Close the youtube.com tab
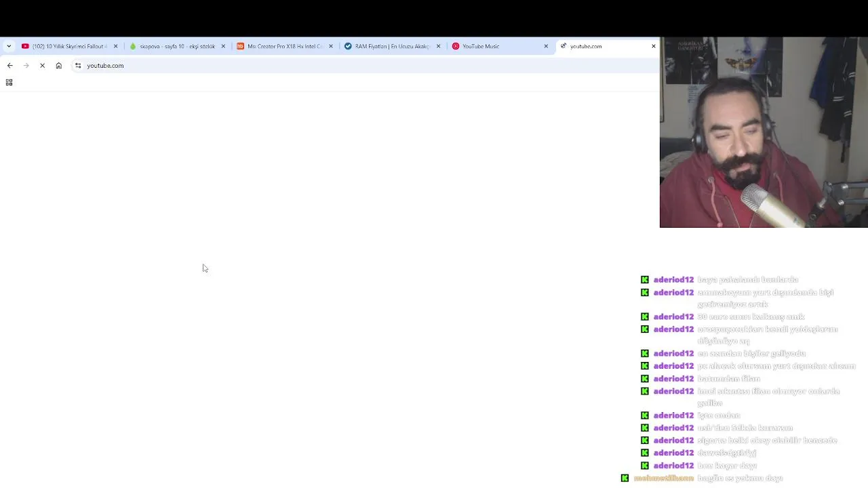The image size is (868, 488). [653, 46]
